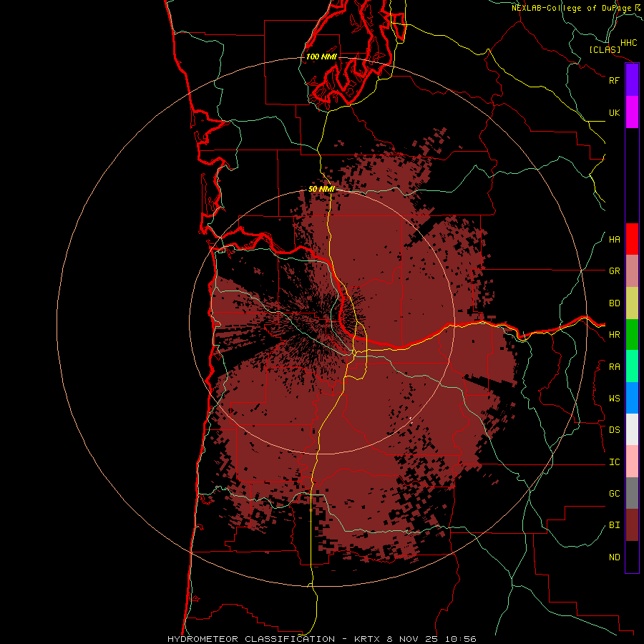Image resolution: width=644 pixels, height=644 pixels.
Task: Pick the HR green legend swatch
Action: 632,335
